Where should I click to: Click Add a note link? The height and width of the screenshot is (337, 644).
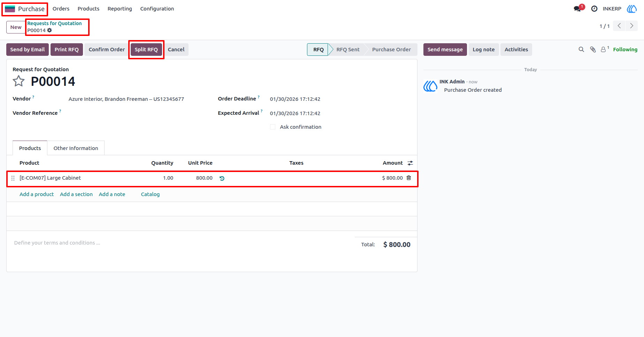click(x=112, y=194)
